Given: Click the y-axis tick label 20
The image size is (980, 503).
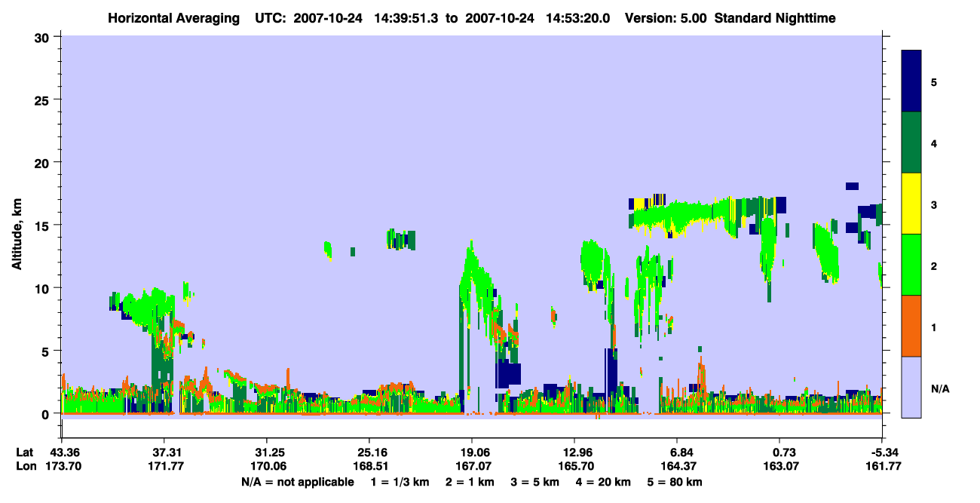Looking at the screenshot, I should 44,162.
